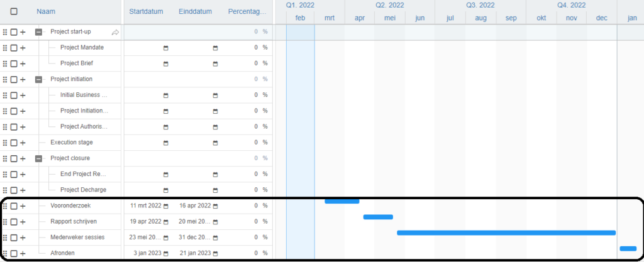644x262 pixels.
Task: Tick the select-all checkbox in header
Action: pos(14,11)
